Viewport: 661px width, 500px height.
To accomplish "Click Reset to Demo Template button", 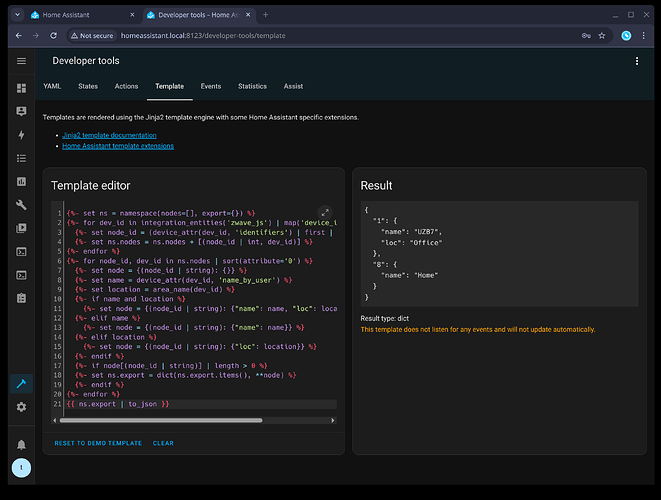I will 98,443.
